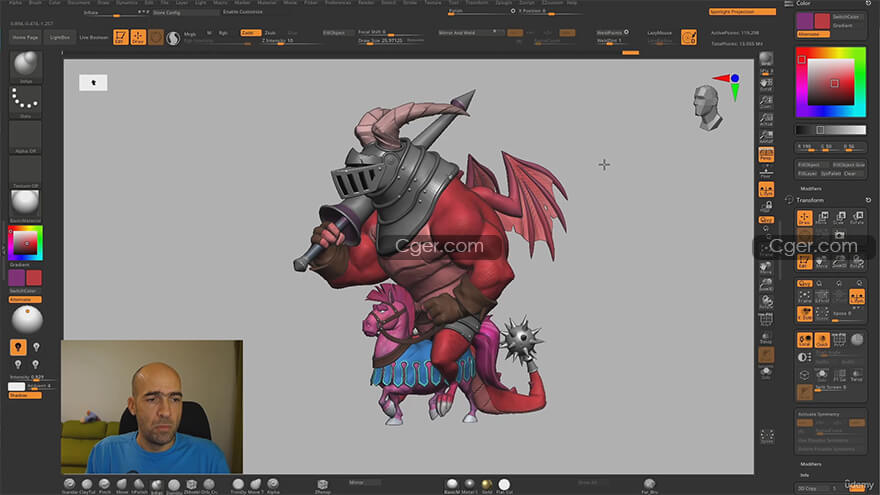Screen dimensions: 880x495
Task: Toggle Mrgb channel button
Action: 190,34
